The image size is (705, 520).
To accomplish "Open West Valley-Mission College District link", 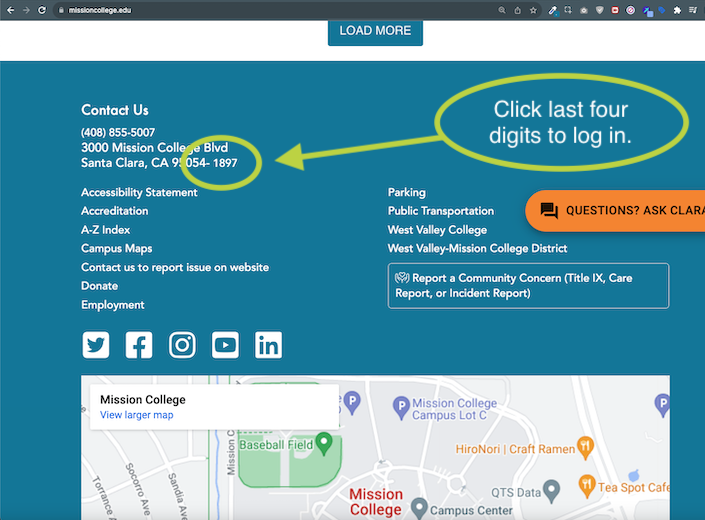I will tap(477, 249).
